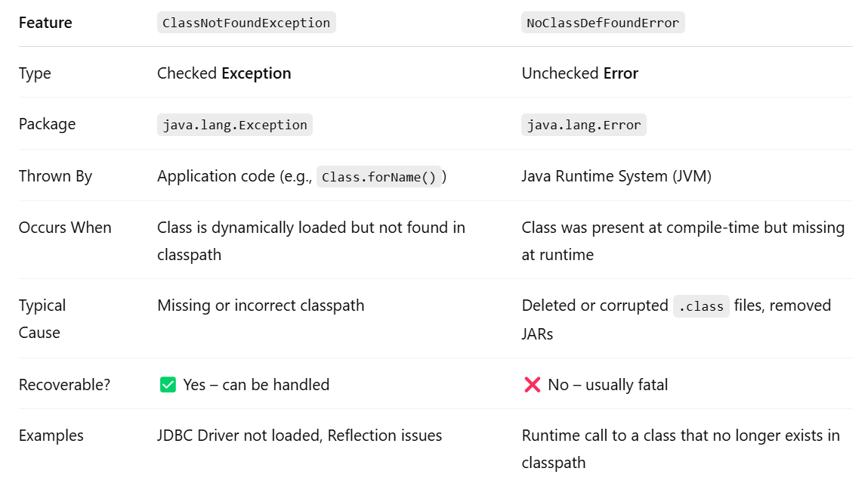868x493 pixels.
Task: Click the JDBC Driver not loaded text
Action: click(238, 436)
